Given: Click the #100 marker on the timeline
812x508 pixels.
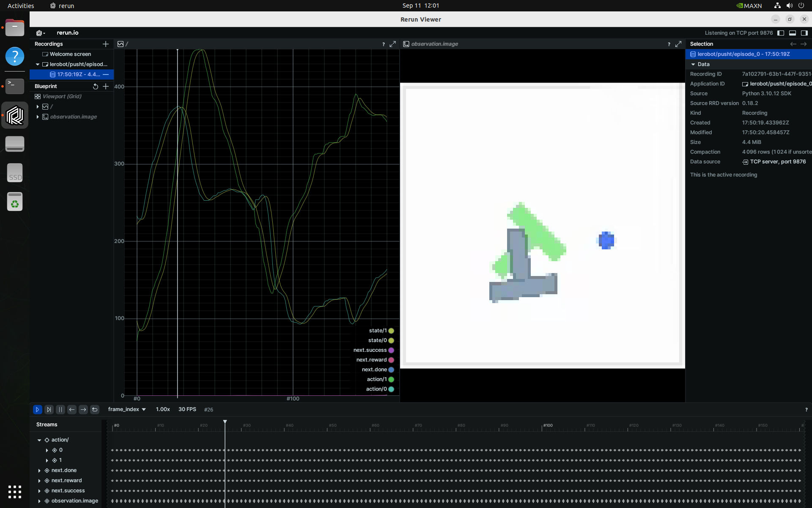Looking at the screenshot, I should (548, 425).
